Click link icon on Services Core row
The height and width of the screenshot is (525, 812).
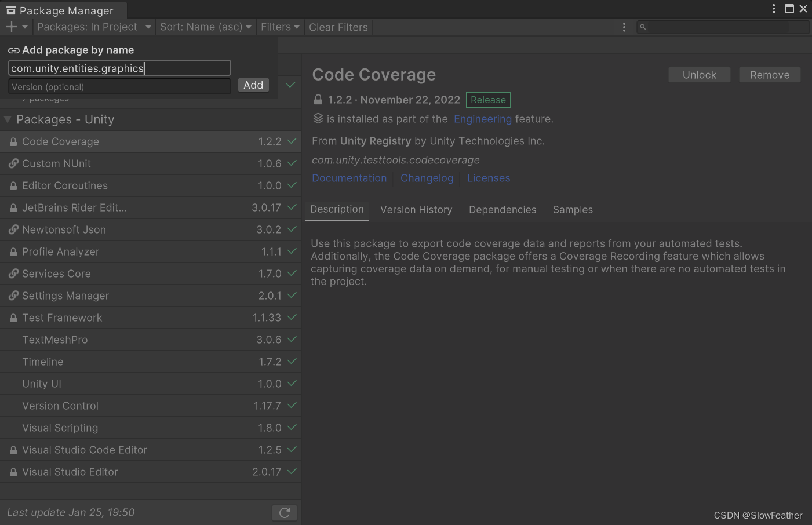pos(13,274)
